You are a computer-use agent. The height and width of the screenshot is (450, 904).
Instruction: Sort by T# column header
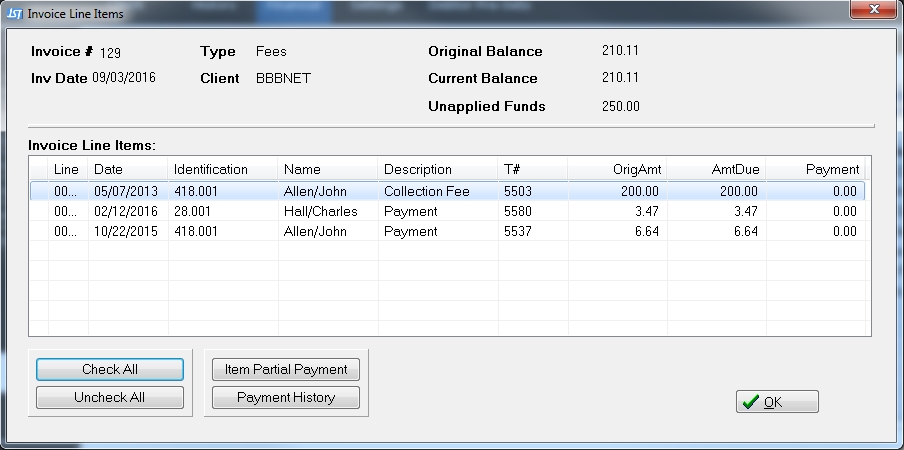click(532, 169)
